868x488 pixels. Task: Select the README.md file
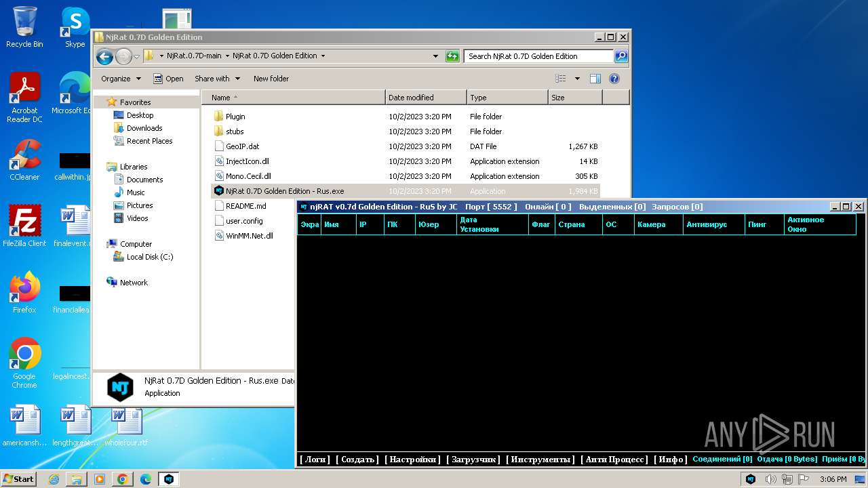pyautogui.click(x=240, y=206)
